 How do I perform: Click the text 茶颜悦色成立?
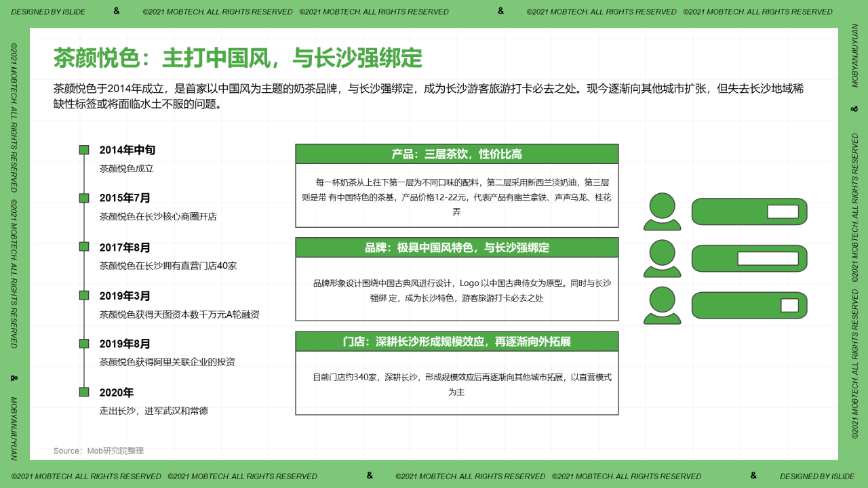coord(127,168)
